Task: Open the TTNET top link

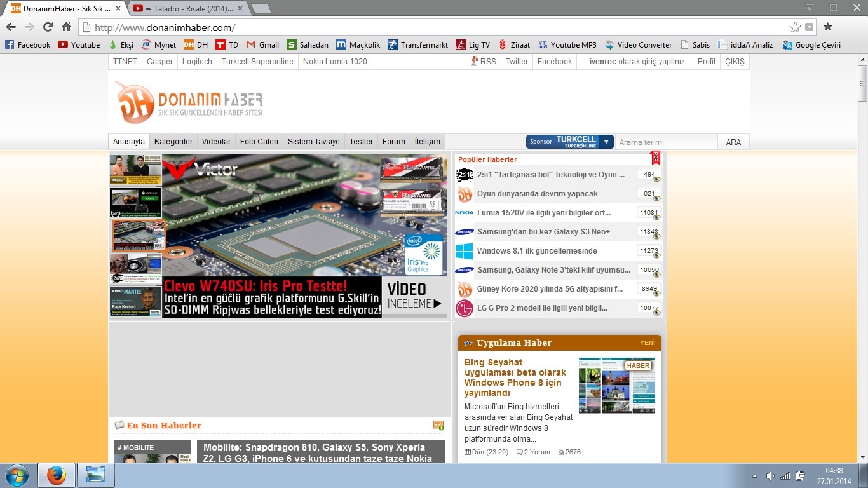Action: click(125, 62)
